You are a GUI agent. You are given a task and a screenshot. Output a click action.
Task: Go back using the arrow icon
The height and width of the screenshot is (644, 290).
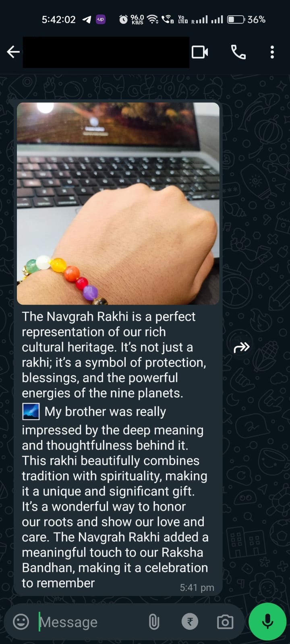tap(13, 52)
